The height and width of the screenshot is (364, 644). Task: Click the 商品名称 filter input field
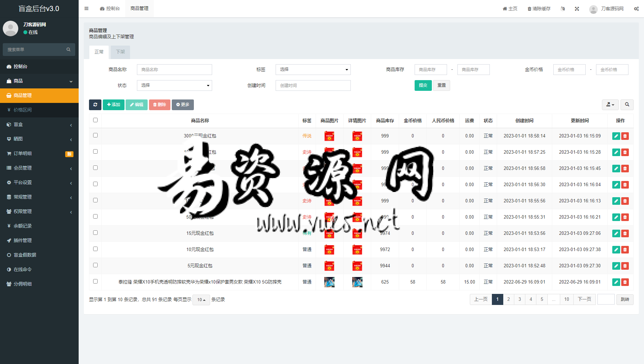(174, 70)
